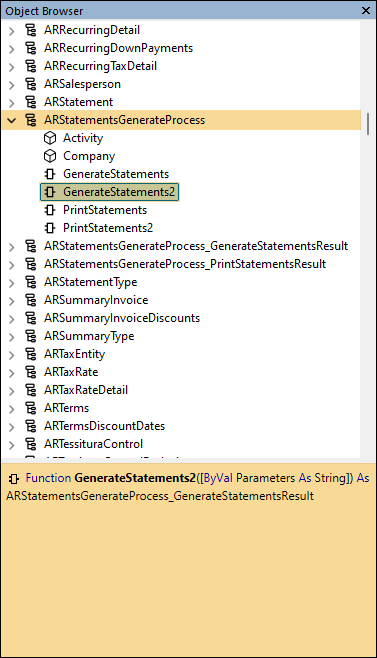Click the ARSalesperson class icon

point(31,84)
